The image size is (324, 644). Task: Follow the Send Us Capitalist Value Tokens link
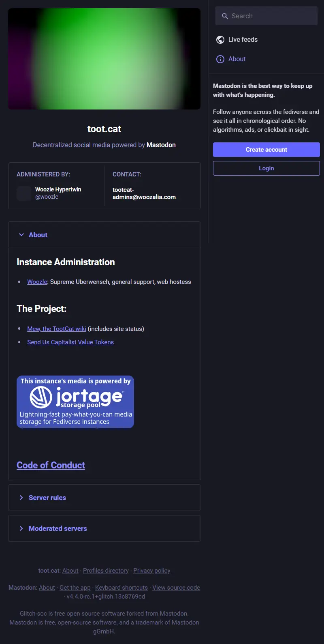70,342
